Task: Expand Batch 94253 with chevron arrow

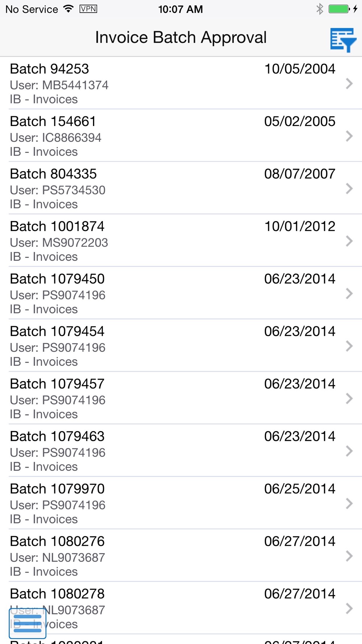Action: tap(349, 84)
